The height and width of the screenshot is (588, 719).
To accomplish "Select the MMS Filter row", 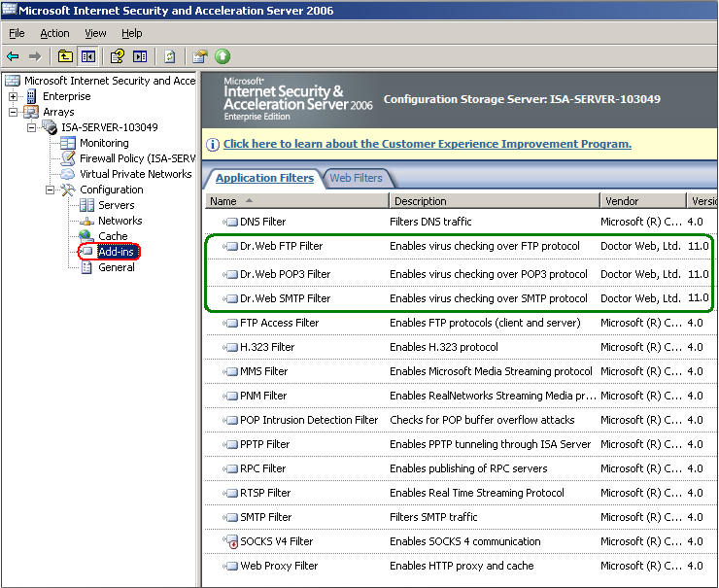I will (461, 371).
